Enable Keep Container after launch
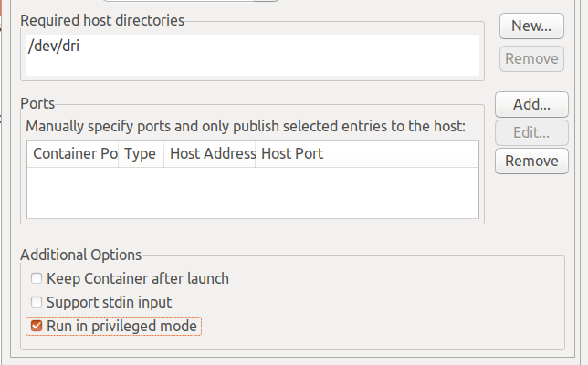The image size is (588, 365). pyautogui.click(x=37, y=278)
